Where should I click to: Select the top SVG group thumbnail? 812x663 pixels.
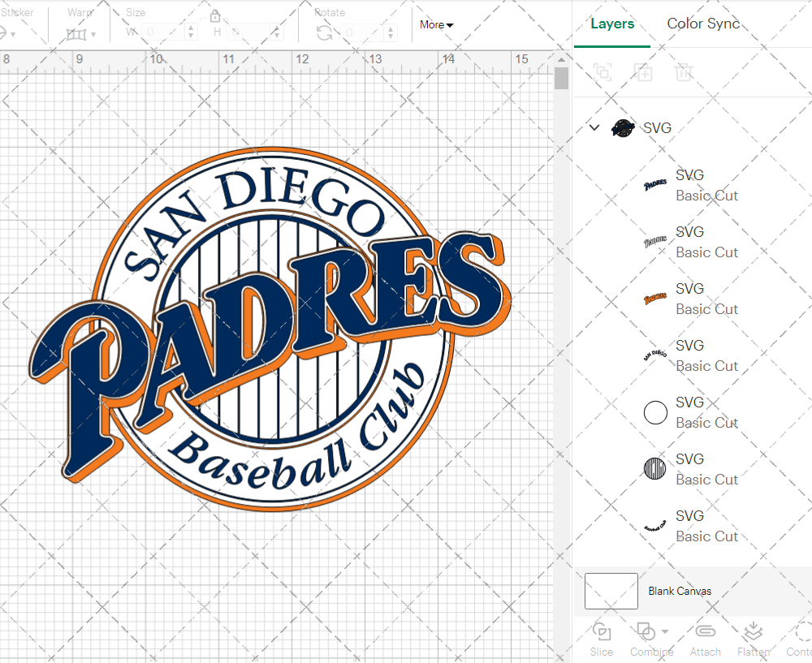pyautogui.click(x=623, y=127)
